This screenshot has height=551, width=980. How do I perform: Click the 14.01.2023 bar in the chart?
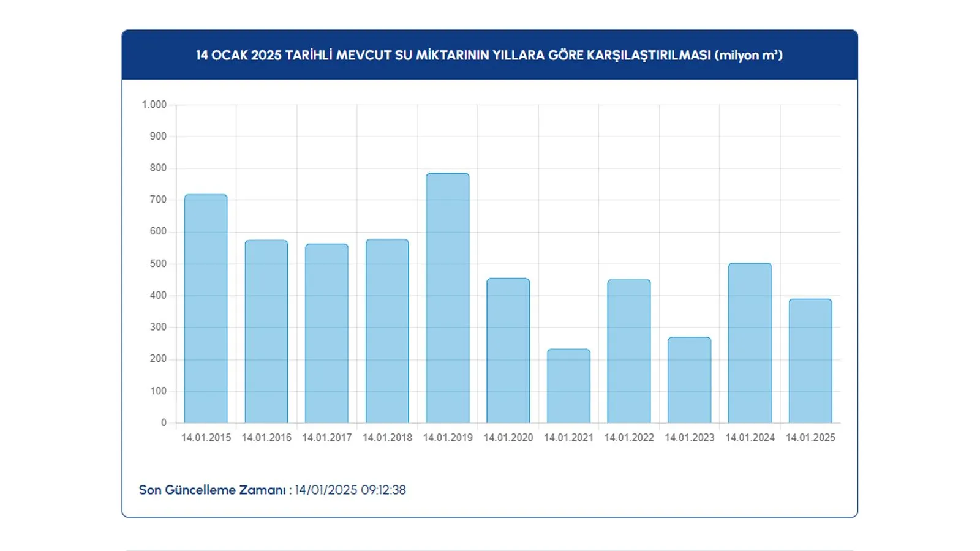tap(690, 380)
